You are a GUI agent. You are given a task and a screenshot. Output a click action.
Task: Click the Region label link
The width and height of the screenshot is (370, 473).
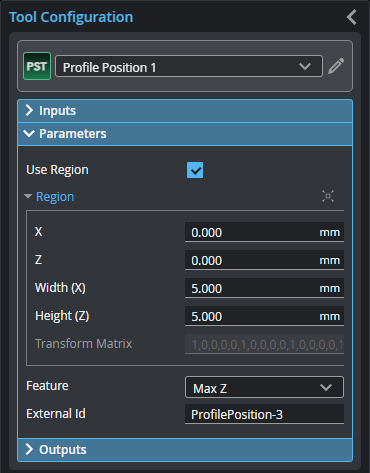click(x=55, y=197)
